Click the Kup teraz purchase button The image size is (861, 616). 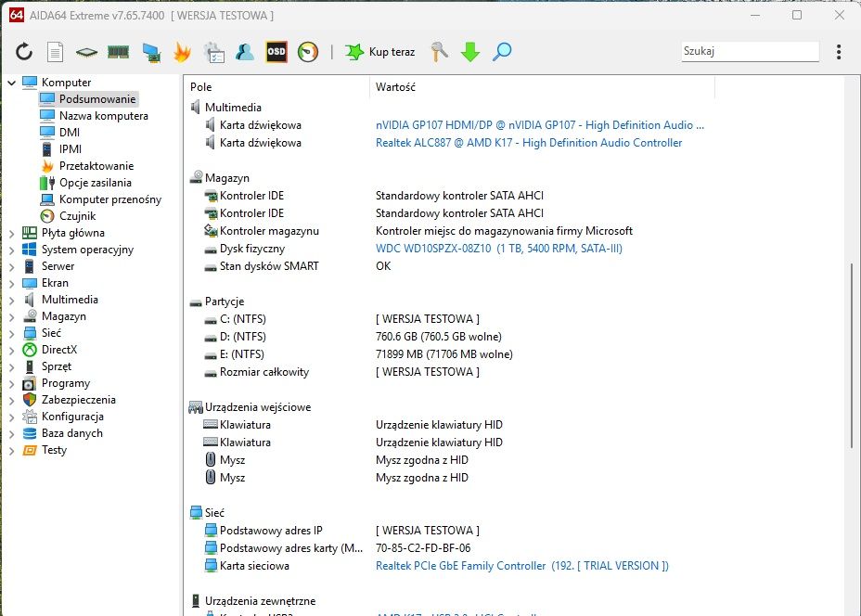(380, 52)
